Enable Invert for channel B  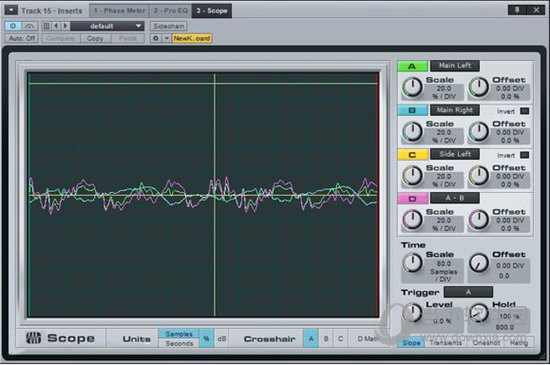click(524, 111)
